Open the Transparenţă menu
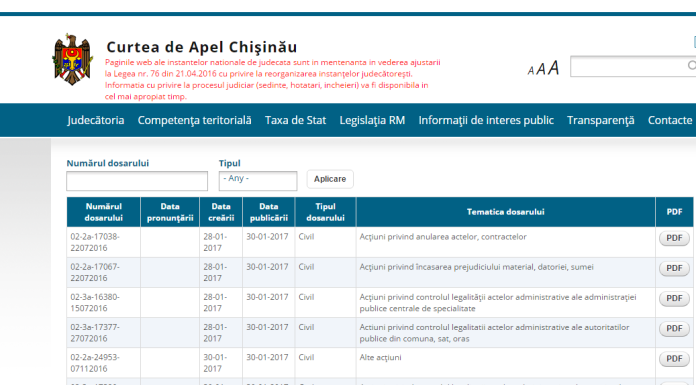Viewport: 696px width, 385px height. pos(601,120)
